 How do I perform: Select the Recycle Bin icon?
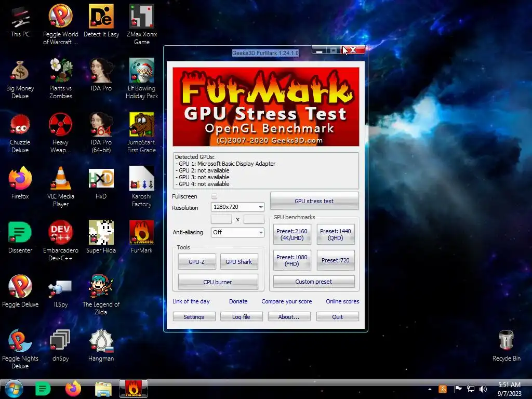pos(506,345)
